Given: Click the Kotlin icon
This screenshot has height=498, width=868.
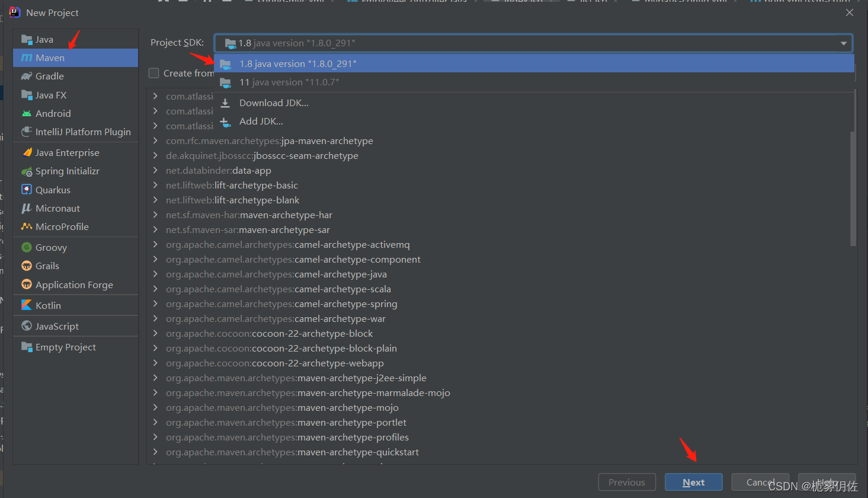Looking at the screenshot, I should click(x=27, y=305).
